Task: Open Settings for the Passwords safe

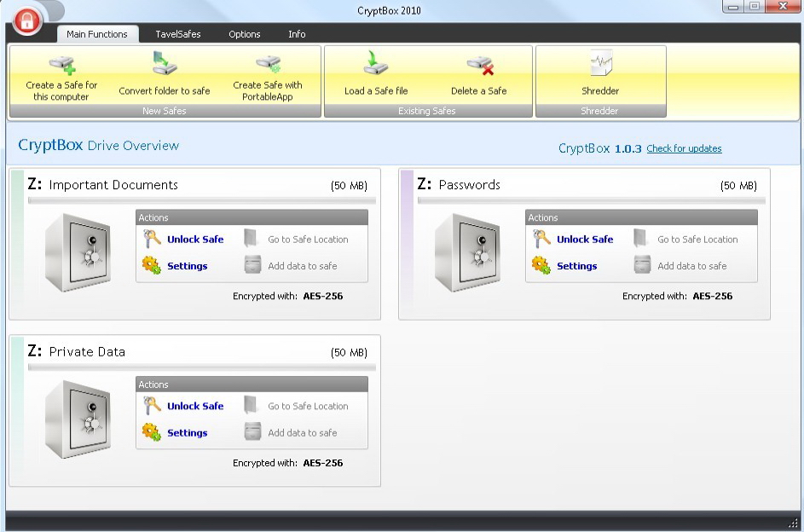Action: click(576, 266)
